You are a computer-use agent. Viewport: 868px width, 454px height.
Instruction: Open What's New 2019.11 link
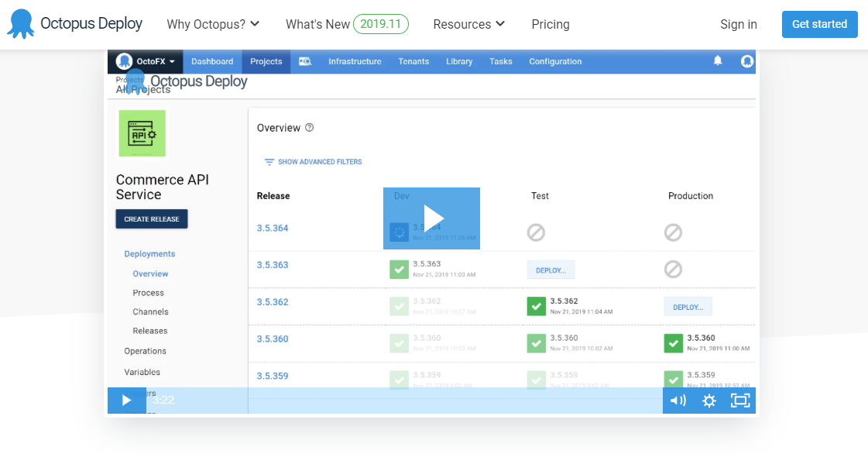tap(346, 24)
